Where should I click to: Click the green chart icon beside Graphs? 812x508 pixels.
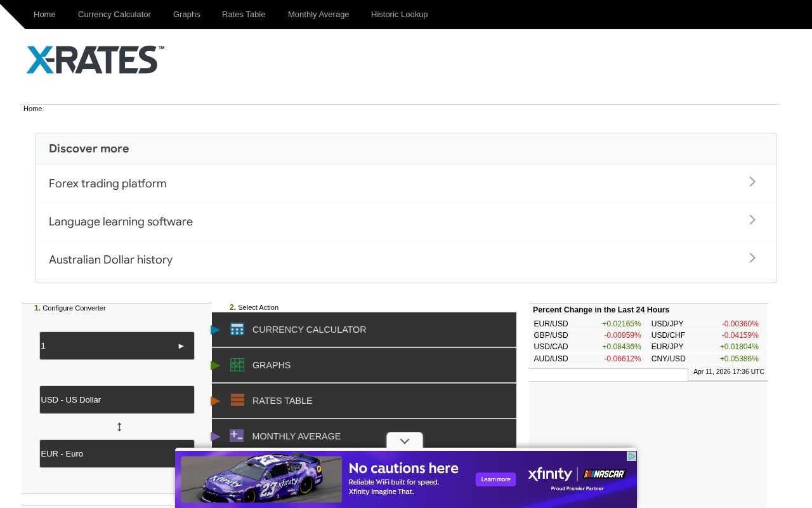coord(237,364)
